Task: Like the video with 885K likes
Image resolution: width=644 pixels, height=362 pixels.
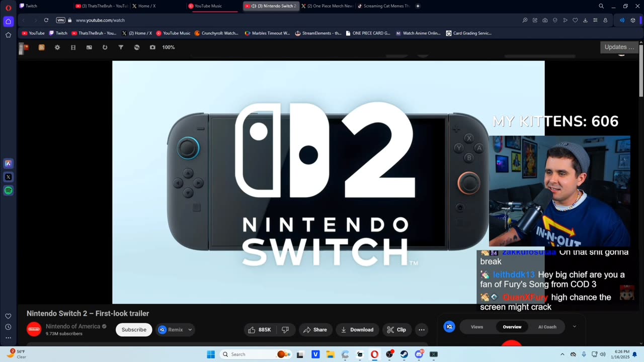Action: pos(259,330)
